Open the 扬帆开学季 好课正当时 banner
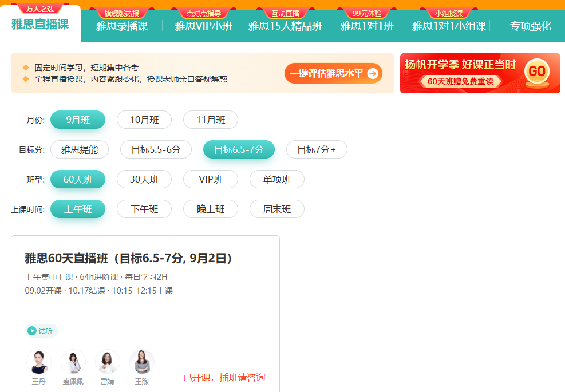This screenshot has width=565, height=392. [x=480, y=73]
